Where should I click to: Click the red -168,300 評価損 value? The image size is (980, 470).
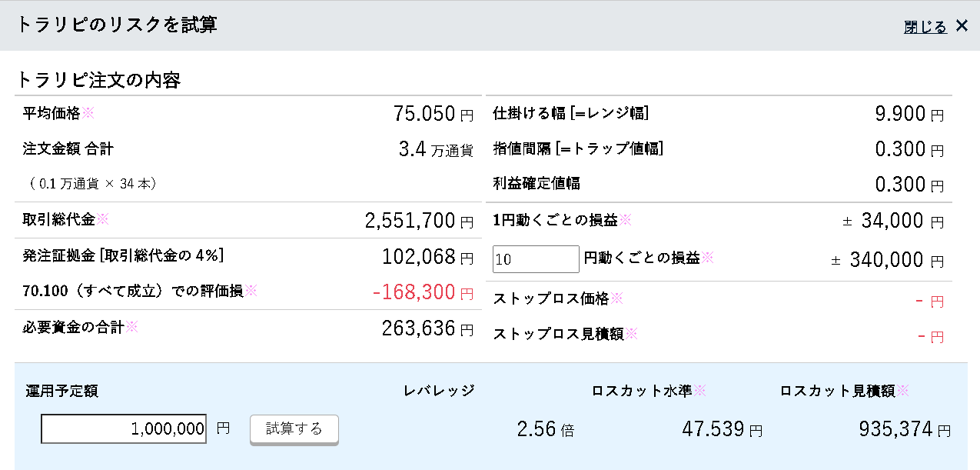(x=414, y=292)
